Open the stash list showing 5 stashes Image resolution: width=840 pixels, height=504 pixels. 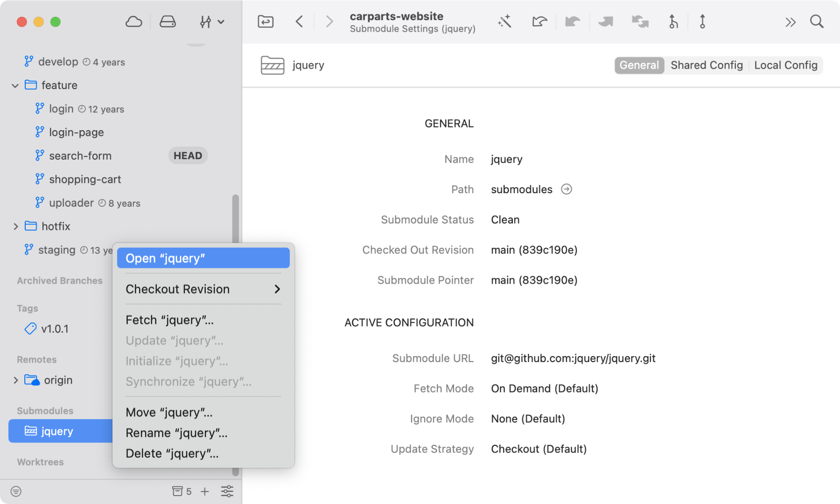click(181, 491)
